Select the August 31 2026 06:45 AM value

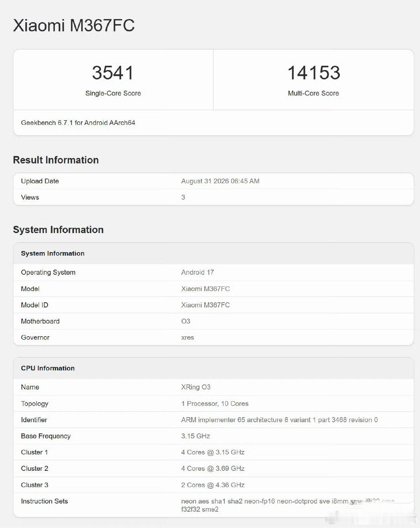pyautogui.click(x=220, y=181)
